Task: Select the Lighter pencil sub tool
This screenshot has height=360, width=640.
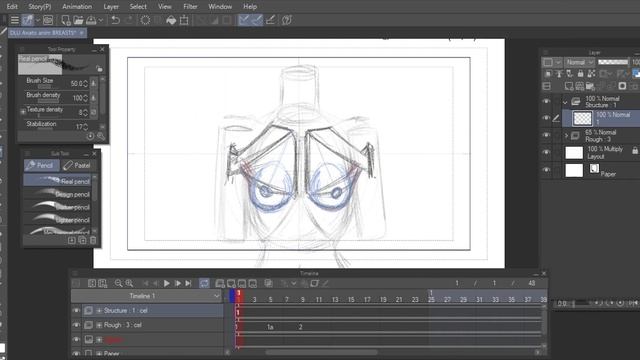Action: [x=57, y=220]
